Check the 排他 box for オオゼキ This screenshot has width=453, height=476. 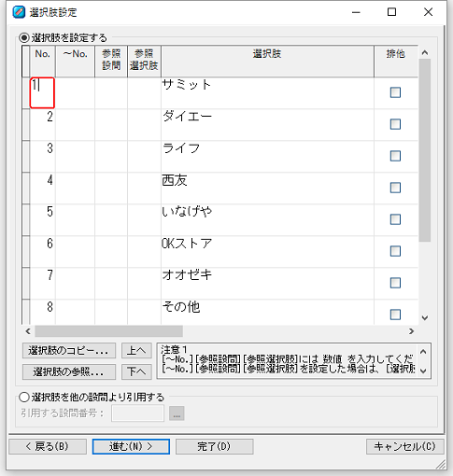point(395,283)
